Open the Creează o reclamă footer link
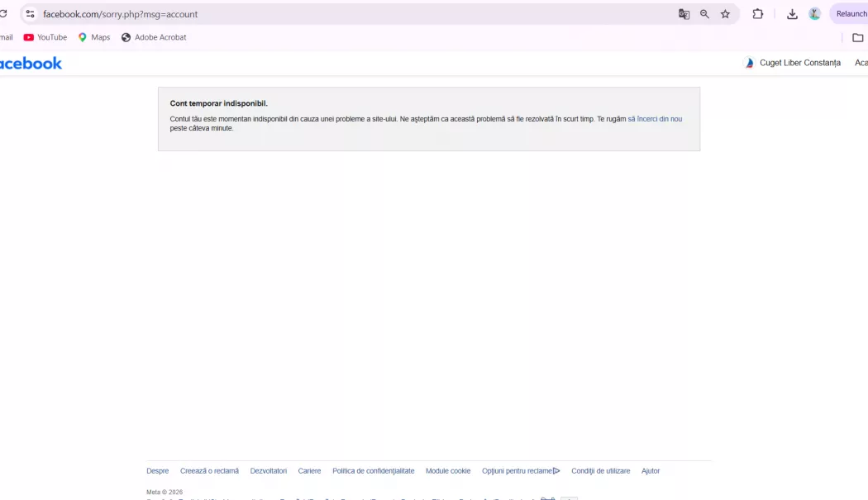Screen dimensions: 868x500 [209, 471]
